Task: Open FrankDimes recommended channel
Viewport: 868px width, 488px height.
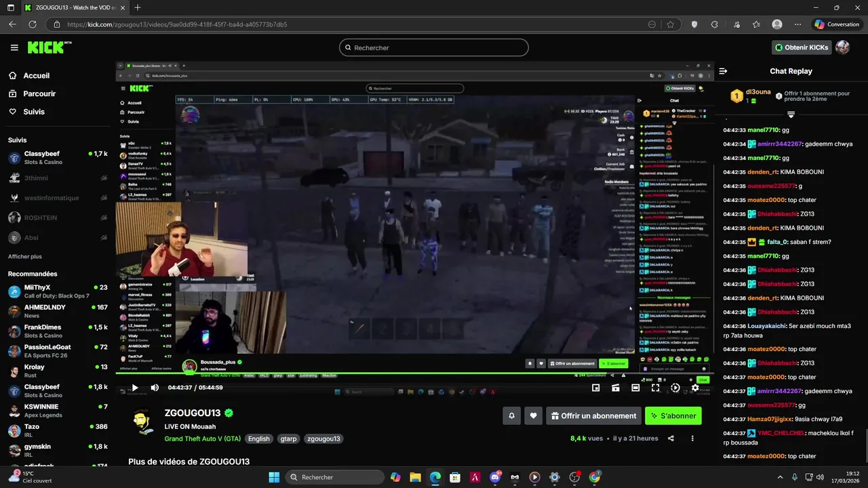Action: [x=58, y=331]
